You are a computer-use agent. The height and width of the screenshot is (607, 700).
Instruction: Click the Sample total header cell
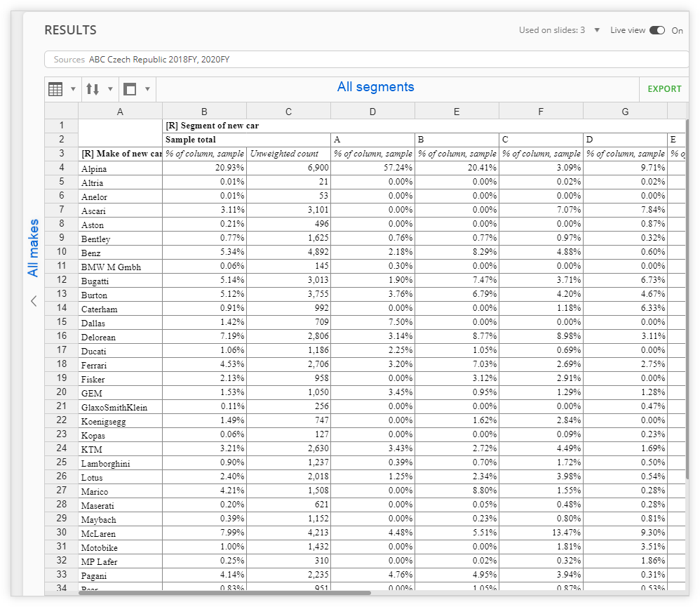246,140
